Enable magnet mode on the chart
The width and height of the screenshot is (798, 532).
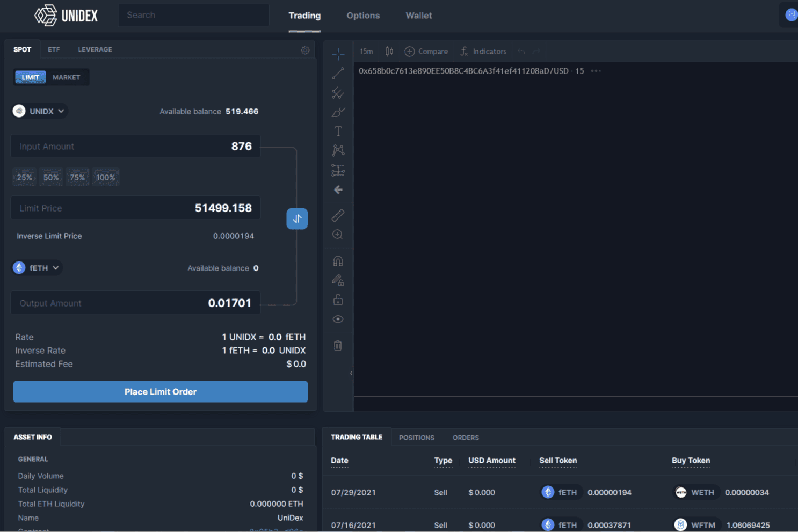click(338, 260)
